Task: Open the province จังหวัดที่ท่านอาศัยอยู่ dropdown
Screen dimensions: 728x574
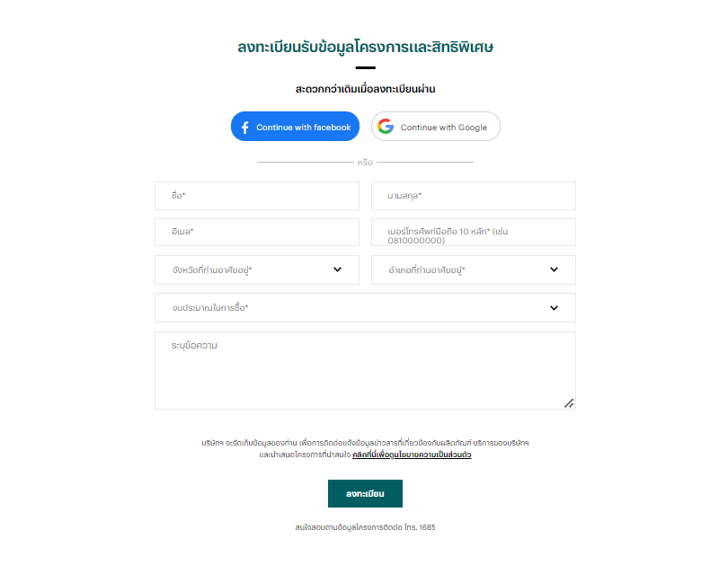Action: [257, 269]
